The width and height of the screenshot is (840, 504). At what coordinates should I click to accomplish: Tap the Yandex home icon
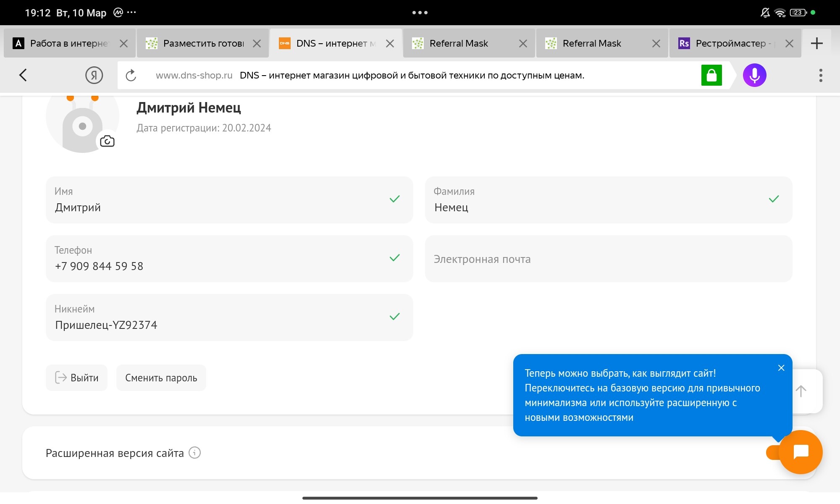(x=94, y=76)
